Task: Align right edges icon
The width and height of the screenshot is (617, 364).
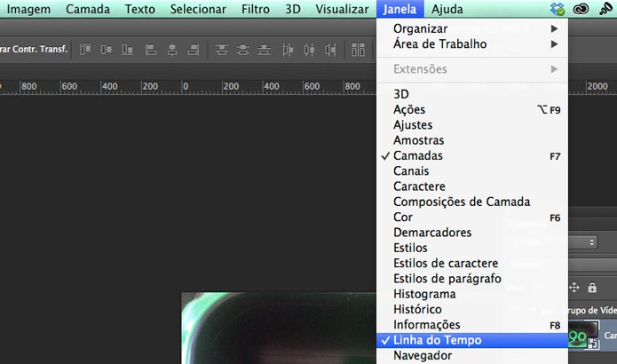Action: [194, 50]
